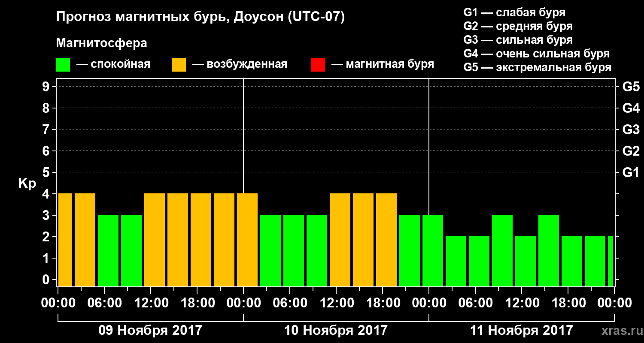Click the green bar at 06:00 on 09 November
This screenshot has height=343, width=644.
click(108, 250)
